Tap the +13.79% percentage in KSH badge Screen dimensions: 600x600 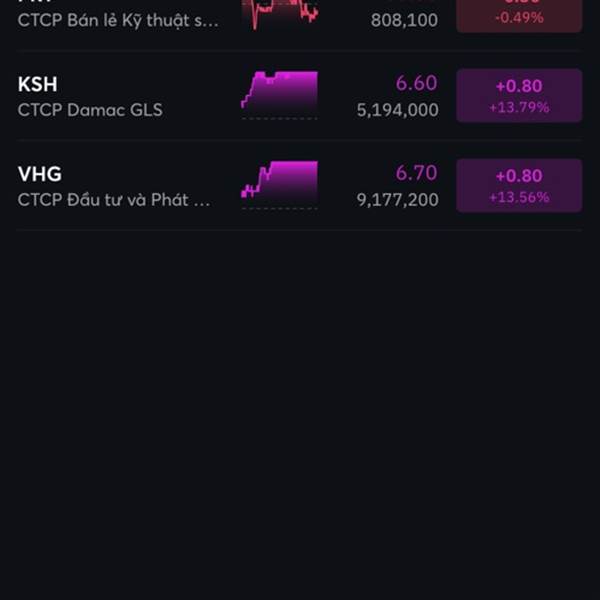519,107
